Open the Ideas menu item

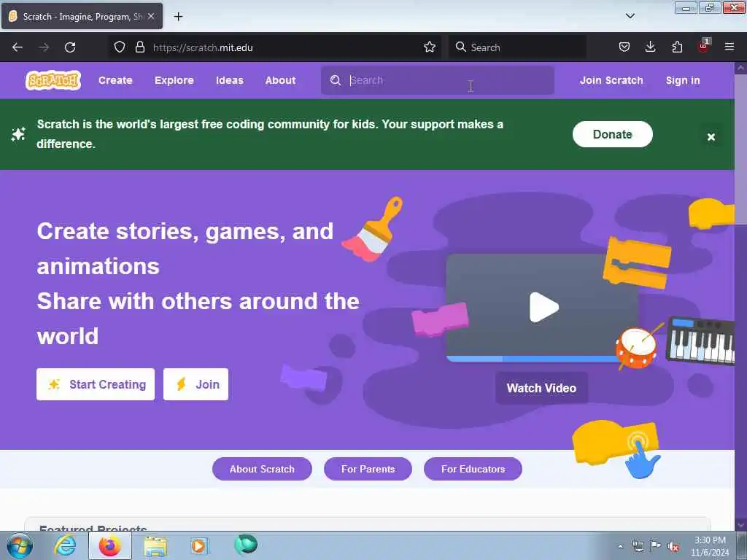(x=230, y=80)
